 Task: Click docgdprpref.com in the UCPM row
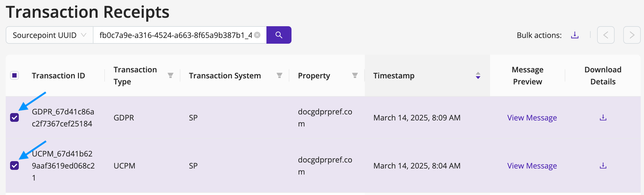pos(325,166)
